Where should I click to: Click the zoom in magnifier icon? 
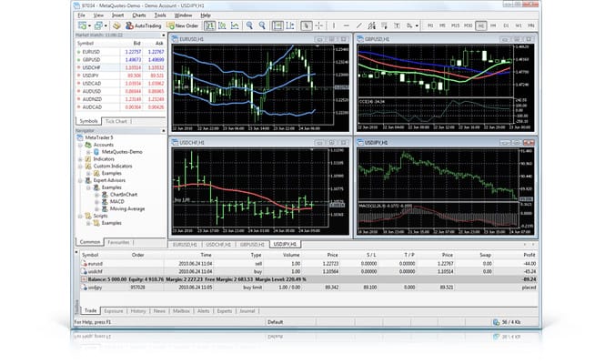248,25
